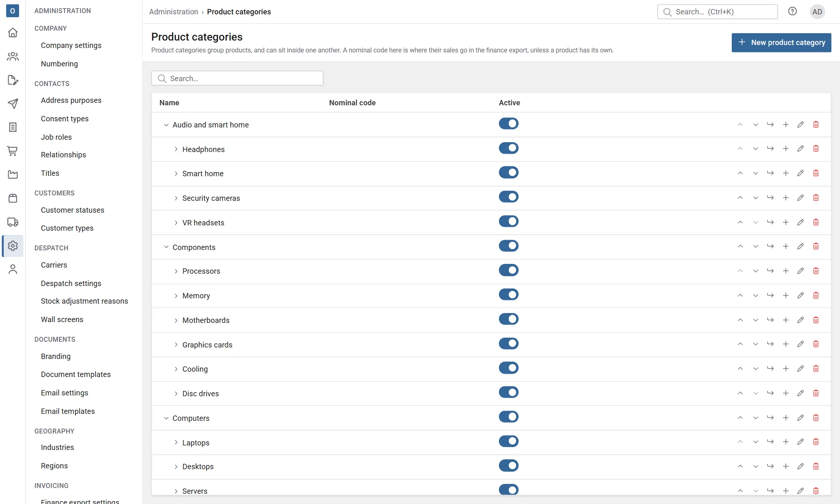Viewport: 840px width, 504px height.
Task: Add a subcategory under Motherboards
Action: tap(785, 320)
